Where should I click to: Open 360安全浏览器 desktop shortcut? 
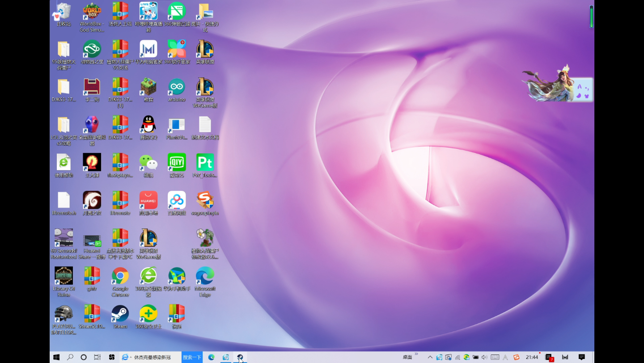(148, 282)
